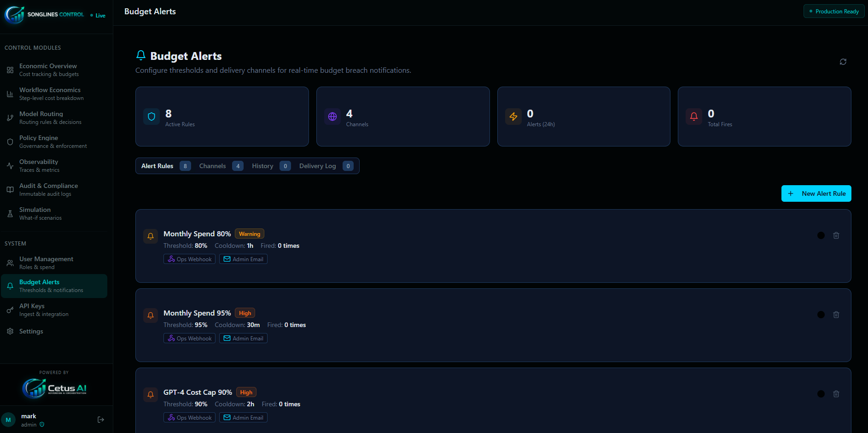Click the logout icon next to mark

click(101, 420)
